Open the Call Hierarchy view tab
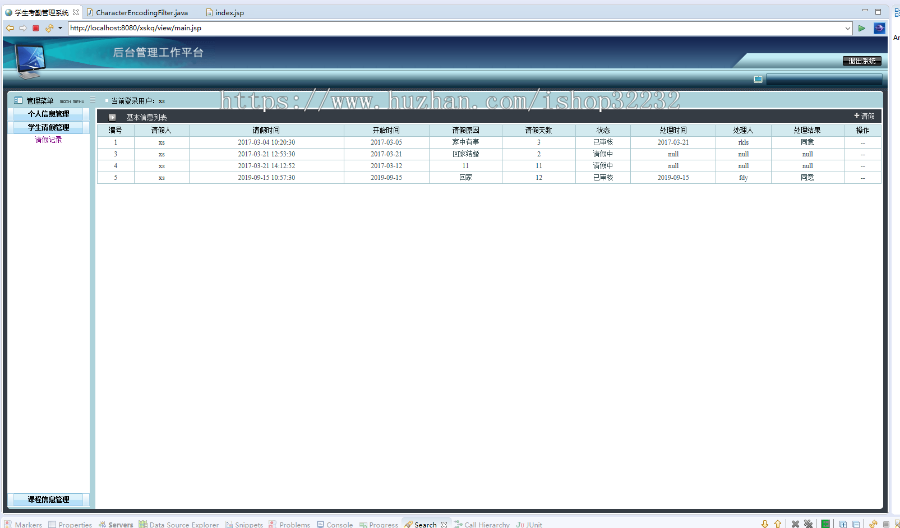Screen dimensions: 900x528 482,524
